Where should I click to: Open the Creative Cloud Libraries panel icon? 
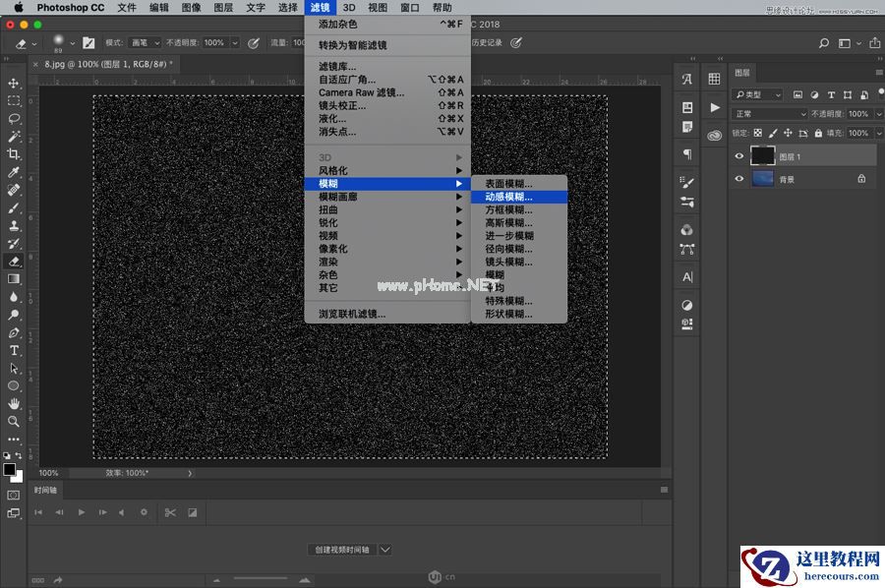pos(715,135)
